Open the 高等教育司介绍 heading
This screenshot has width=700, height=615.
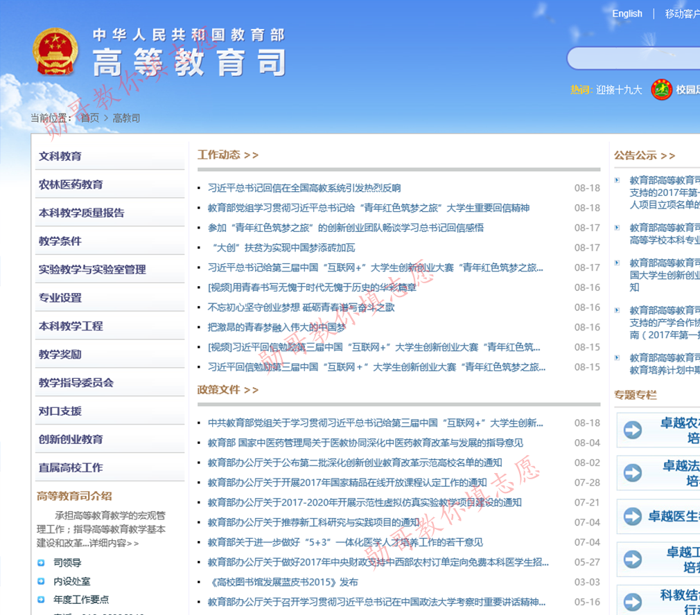tap(74, 496)
